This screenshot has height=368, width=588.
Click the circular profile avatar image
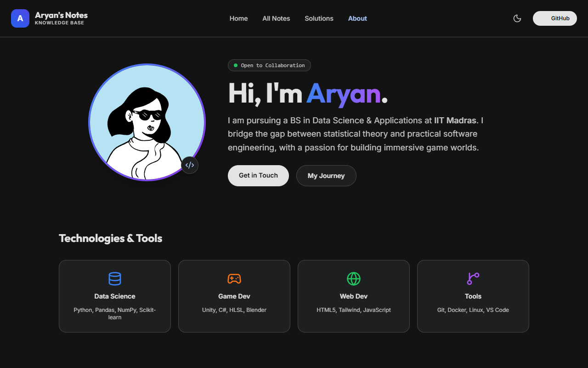(x=147, y=122)
